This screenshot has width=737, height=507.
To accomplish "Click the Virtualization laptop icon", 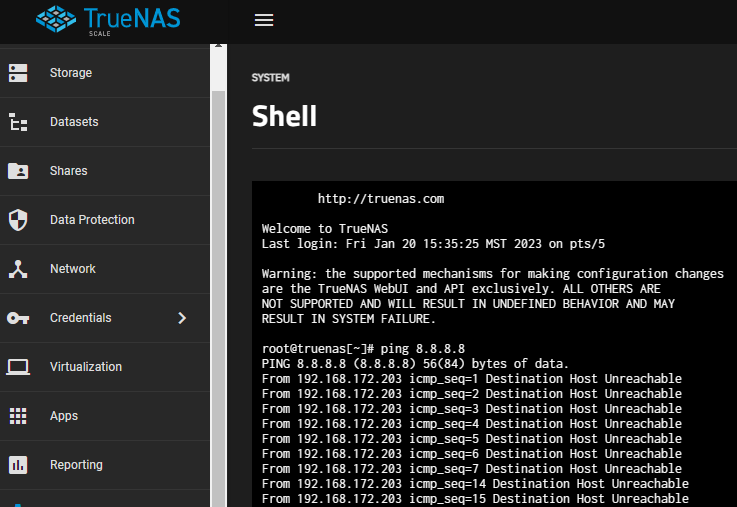I will pos(18,367).
